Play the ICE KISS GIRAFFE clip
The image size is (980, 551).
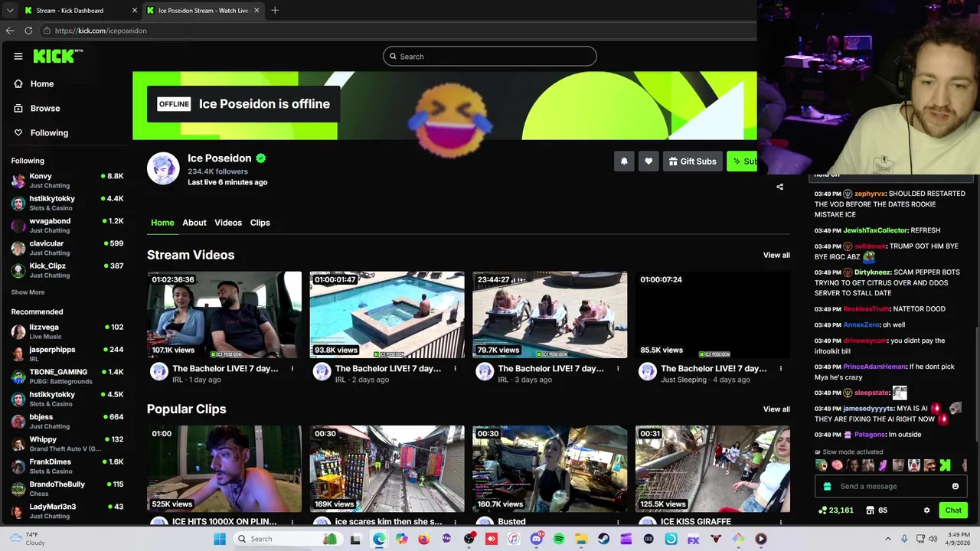[x=713, y=469]
